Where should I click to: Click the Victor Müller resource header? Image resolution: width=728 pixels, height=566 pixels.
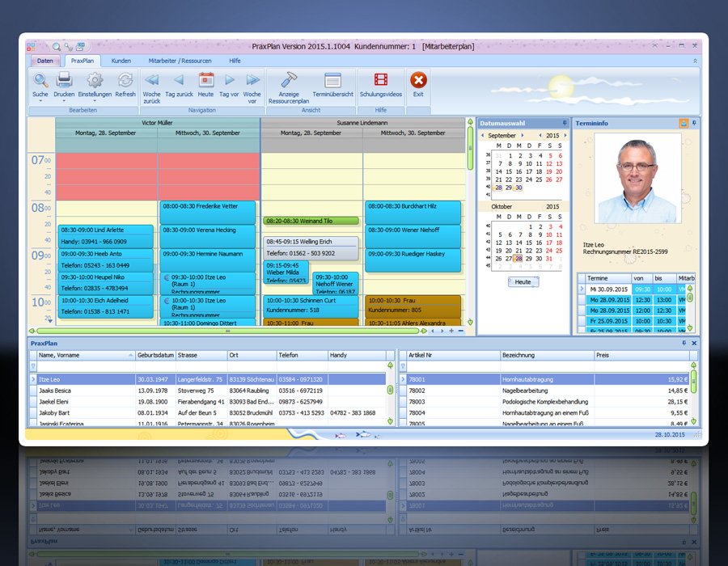click(158, 122)
